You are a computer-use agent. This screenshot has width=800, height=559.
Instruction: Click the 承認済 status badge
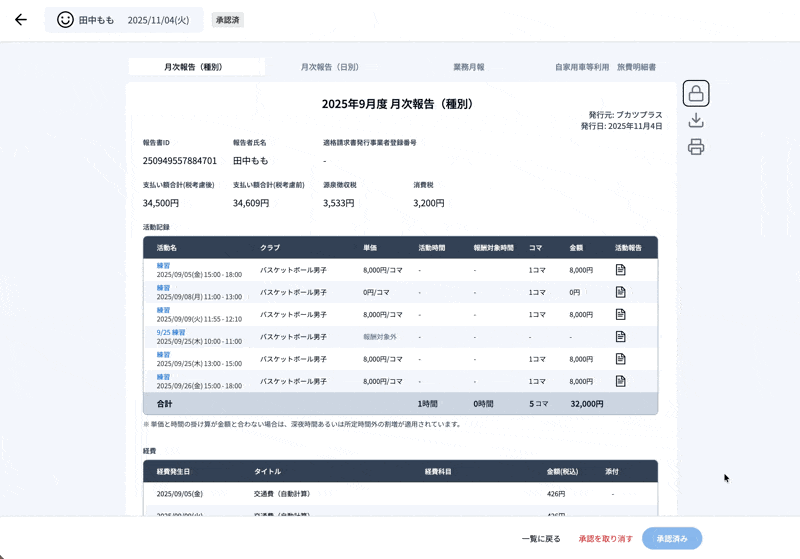(228, 20)
